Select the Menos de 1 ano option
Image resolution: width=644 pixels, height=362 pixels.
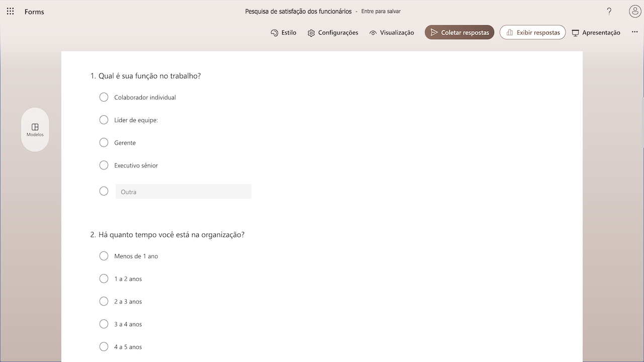click(x=104, y=256)
